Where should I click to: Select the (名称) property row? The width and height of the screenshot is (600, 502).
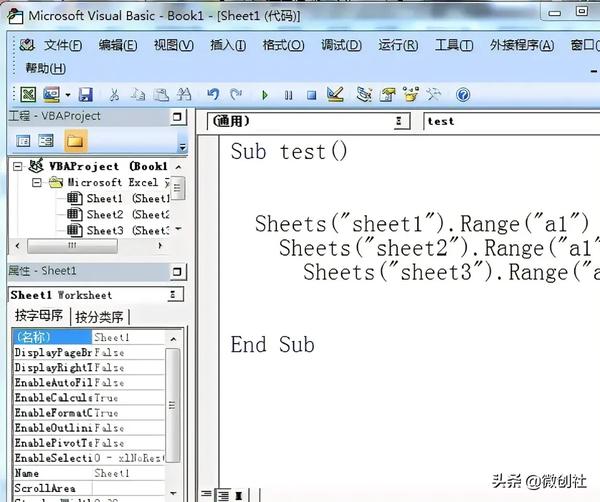(89, 337)
